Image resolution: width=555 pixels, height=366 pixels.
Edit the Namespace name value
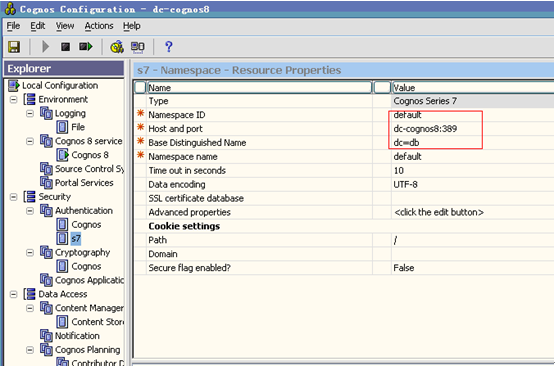(473, 156)
